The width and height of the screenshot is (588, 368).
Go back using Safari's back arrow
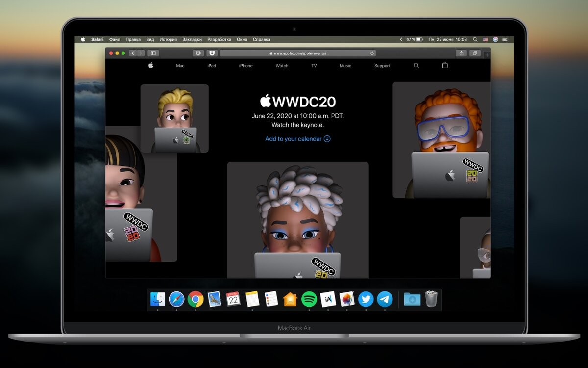pyautogui.click(x=133, y=53)
